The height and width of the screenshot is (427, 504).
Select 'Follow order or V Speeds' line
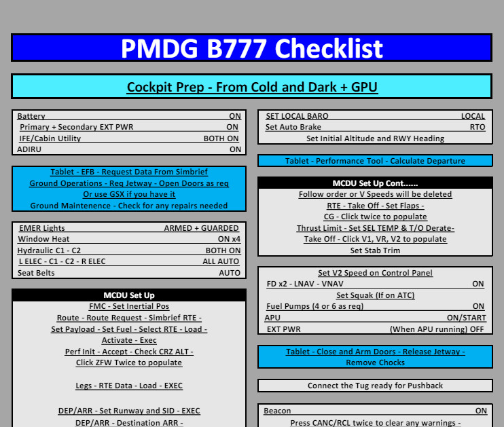pyautogui.click(x=375, y=194)
